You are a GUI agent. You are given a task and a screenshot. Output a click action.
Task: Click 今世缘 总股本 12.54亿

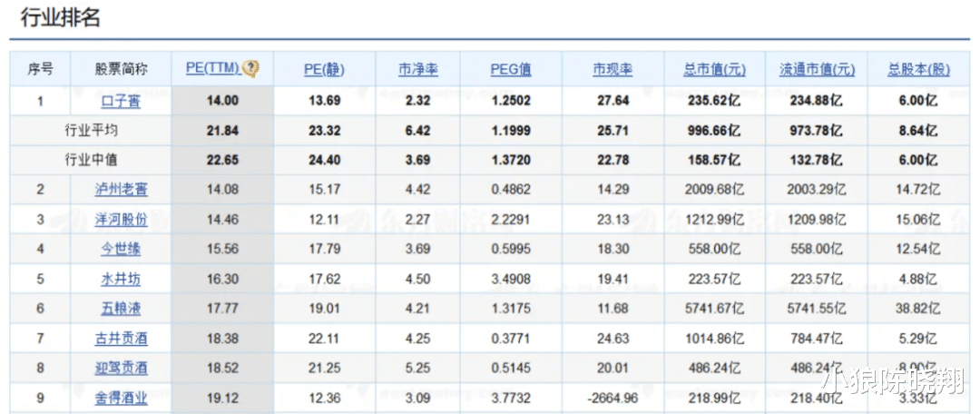(918, 249)
